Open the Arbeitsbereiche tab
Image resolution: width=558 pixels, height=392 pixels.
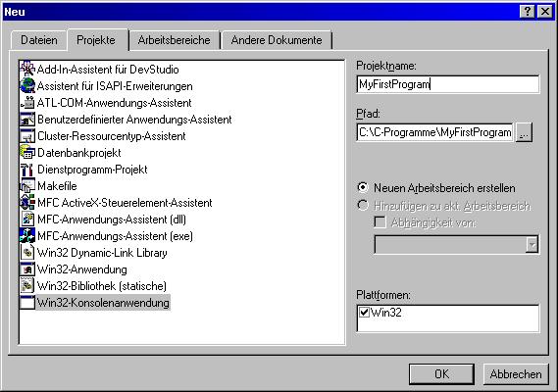click(x=174, y=40)
